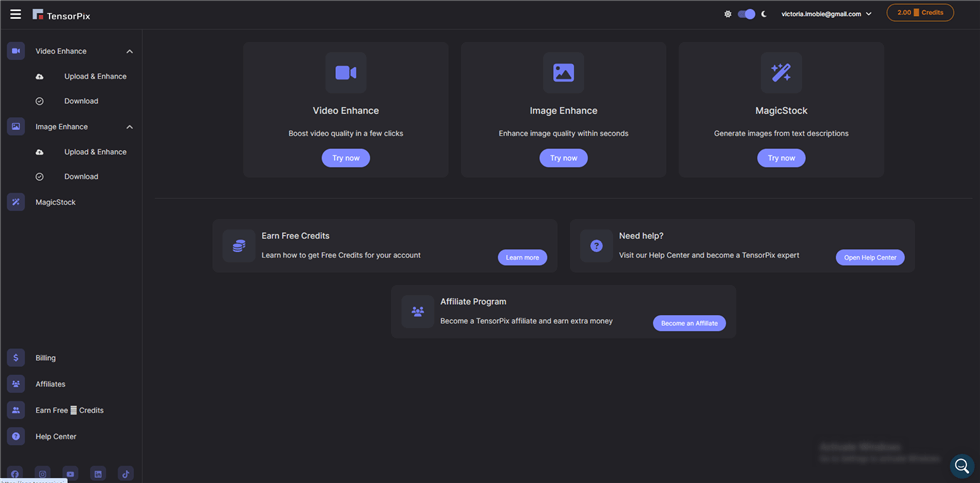Image resolution: width=980 pixels, height=483 pixels.
Task: Click Try now on Video Enhance card
Action: click(x=346, y=158)
